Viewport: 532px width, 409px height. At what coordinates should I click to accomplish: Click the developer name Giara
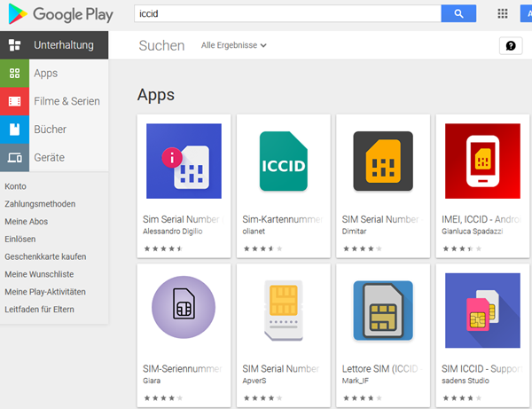coord(152,381)
